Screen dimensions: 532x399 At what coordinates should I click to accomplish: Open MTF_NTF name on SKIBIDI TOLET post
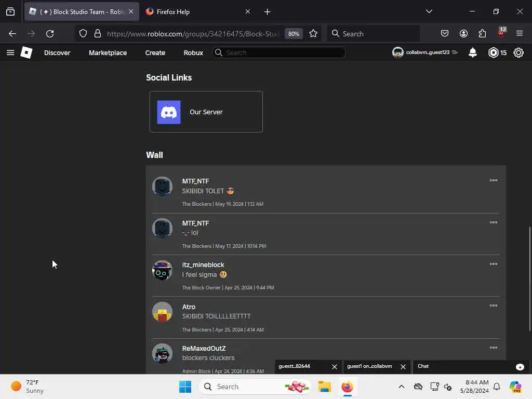pyautogui.click(x=195, y=181)
